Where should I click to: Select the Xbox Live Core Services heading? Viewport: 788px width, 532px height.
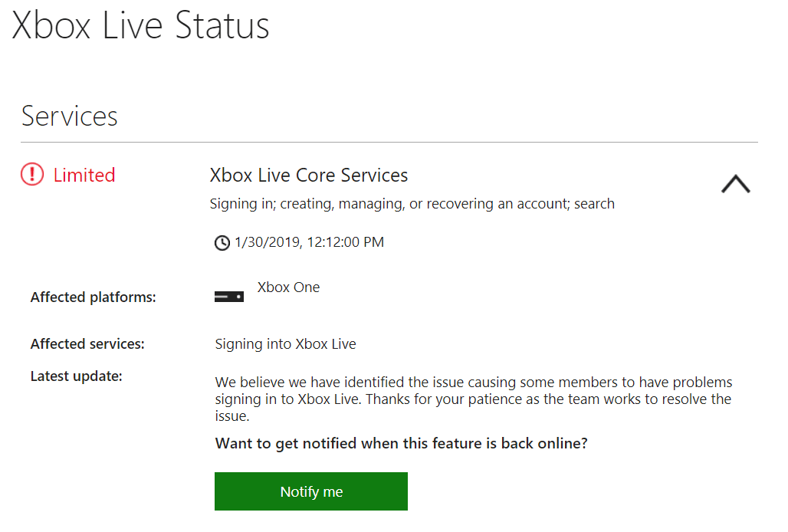308,175
